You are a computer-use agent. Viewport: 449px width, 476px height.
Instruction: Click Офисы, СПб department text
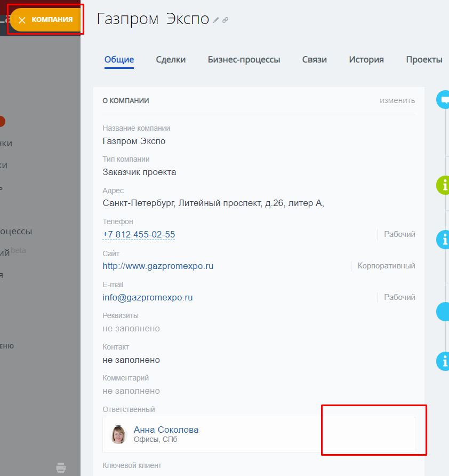(155, 440)
